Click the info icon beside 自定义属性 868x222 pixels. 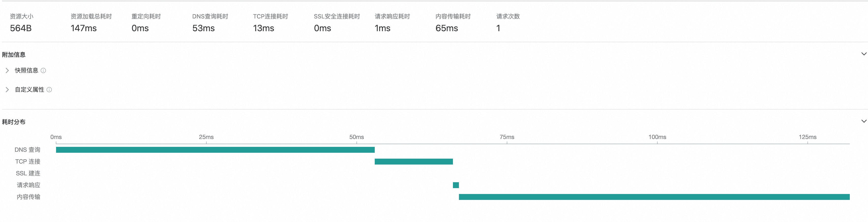49,89
